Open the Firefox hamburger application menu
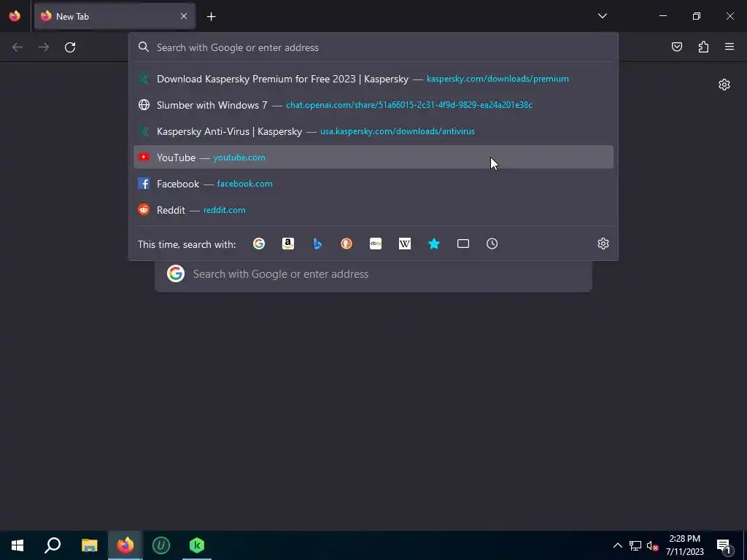The image size is (747, 560). click(x=729, y=47)
